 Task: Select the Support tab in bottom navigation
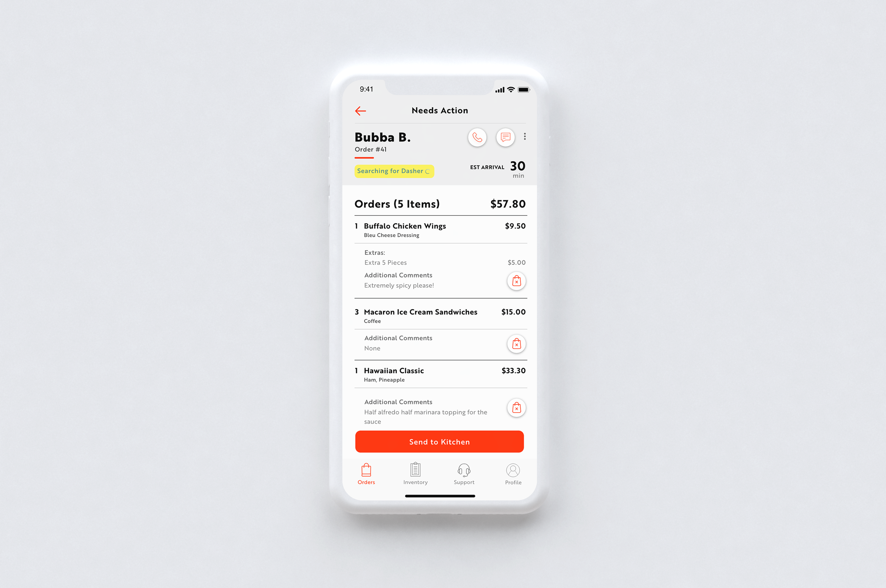(x=463, y=473)
